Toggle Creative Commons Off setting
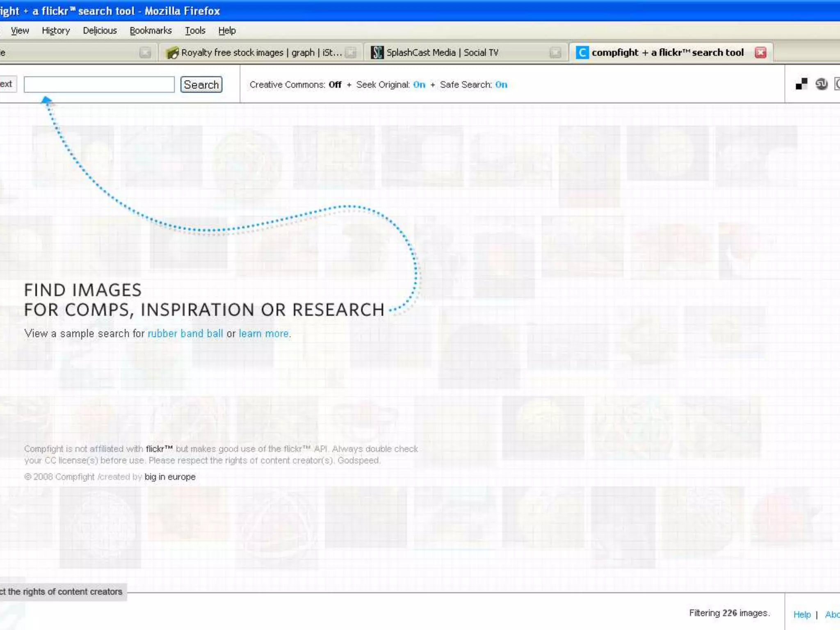840x630 pixels. click(335, 84)
